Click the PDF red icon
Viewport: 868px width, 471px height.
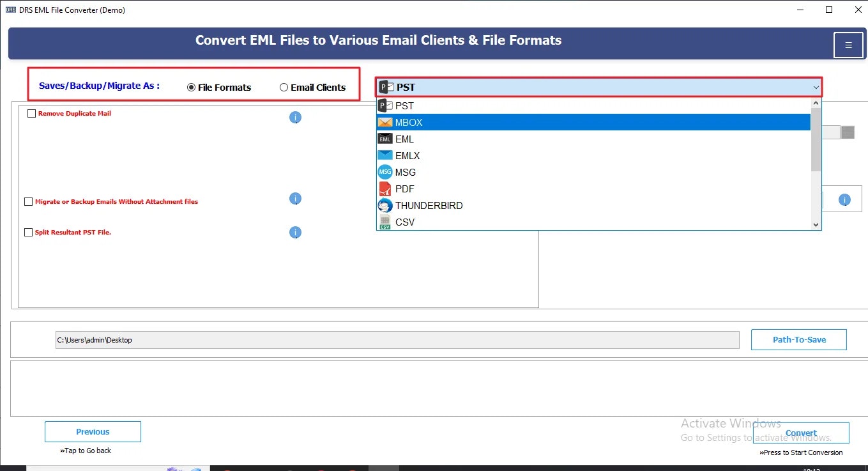[385, 189]
